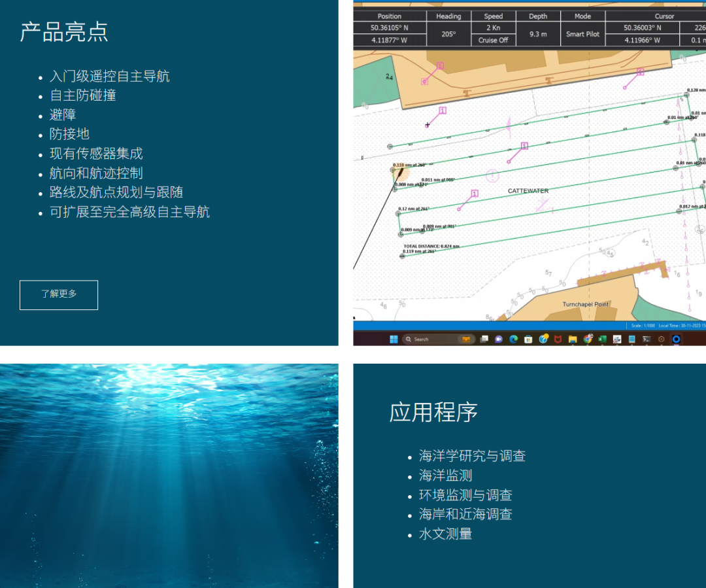Select the latitude 50.36105° N value

click(390, 28)
